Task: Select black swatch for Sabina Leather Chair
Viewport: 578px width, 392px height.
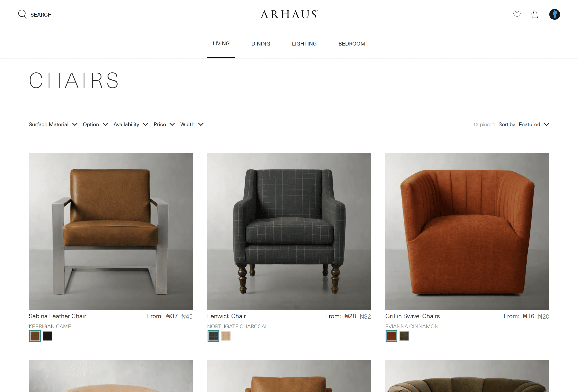Action: pos(48,336)
